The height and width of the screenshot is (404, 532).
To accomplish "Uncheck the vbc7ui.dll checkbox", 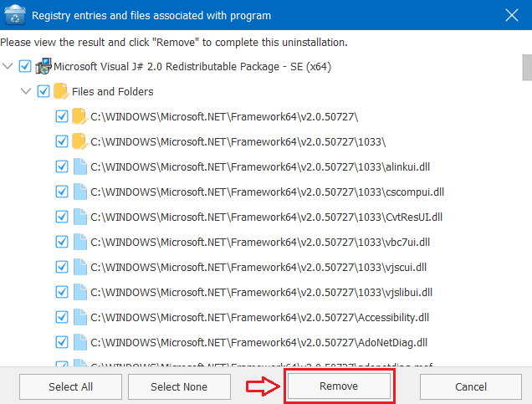I will [x=62, y=242].
